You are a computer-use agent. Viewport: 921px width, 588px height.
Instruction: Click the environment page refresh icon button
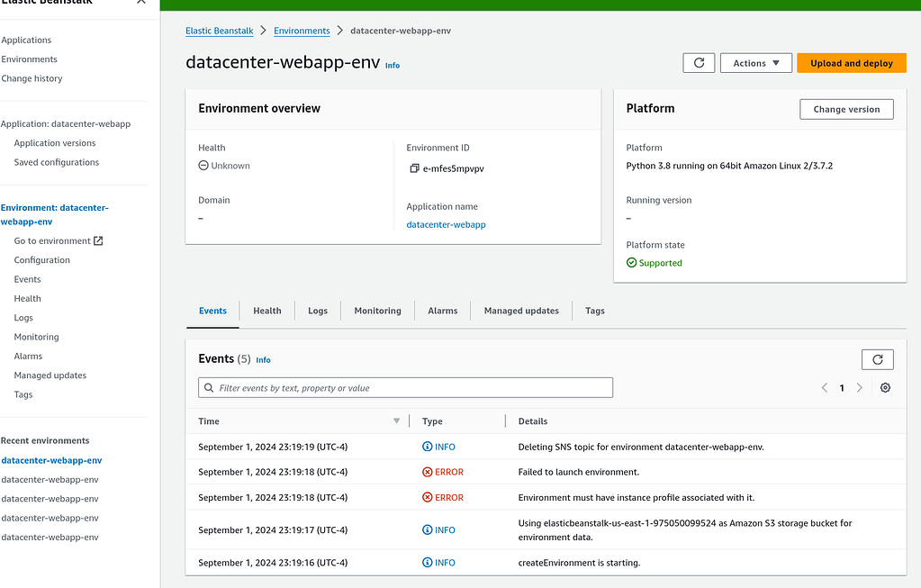(x=699, y=63)
